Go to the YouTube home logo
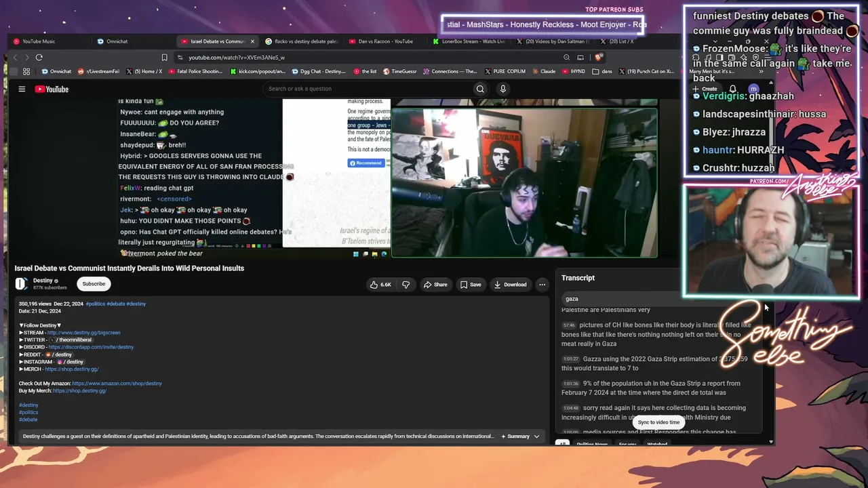 [x=52, y=89]
